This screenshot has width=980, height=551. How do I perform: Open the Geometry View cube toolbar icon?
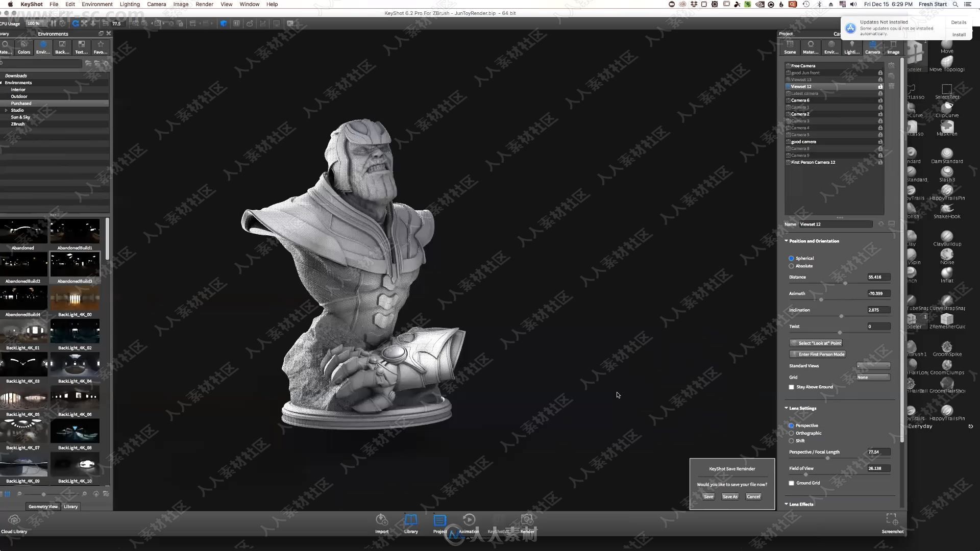click(224, 23)
